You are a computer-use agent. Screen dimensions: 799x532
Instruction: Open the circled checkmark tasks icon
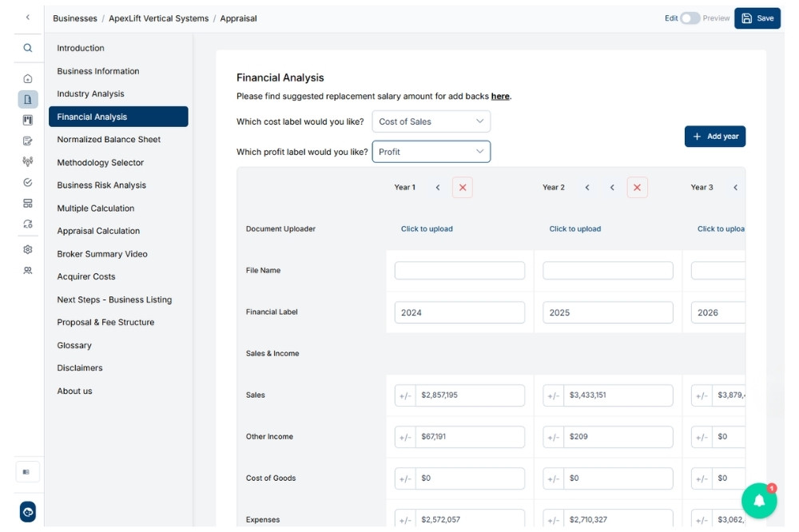coord(27,182)
